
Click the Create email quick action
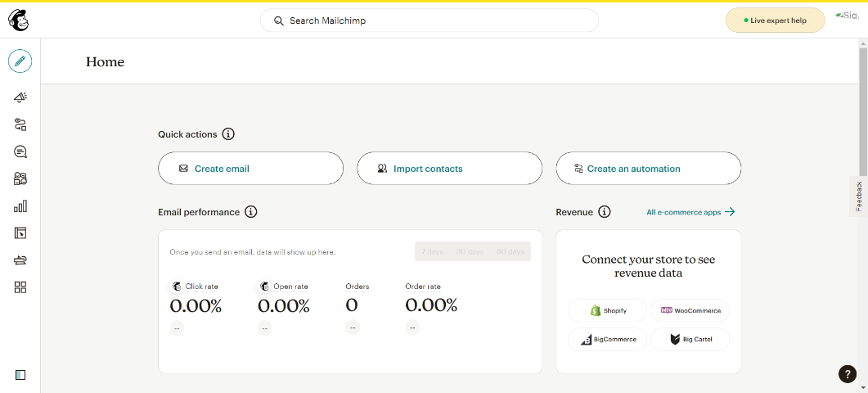point(250,169)
